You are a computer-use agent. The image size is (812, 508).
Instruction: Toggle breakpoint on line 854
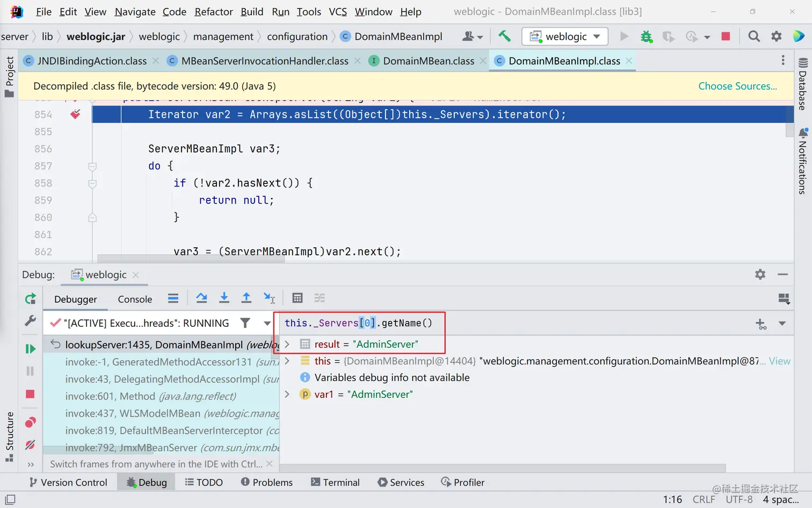tap(76, 114)
